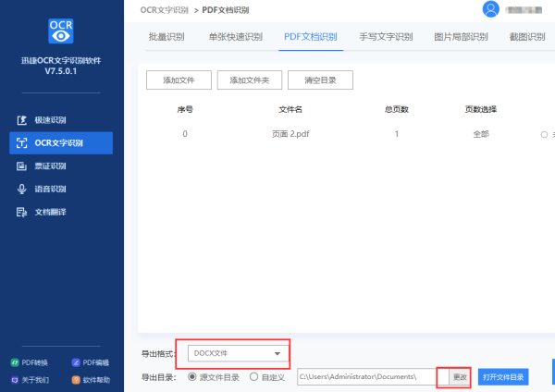555x392 pixels.
Task: Click 全部 page selection cell
Action: (x=481, y=134)
